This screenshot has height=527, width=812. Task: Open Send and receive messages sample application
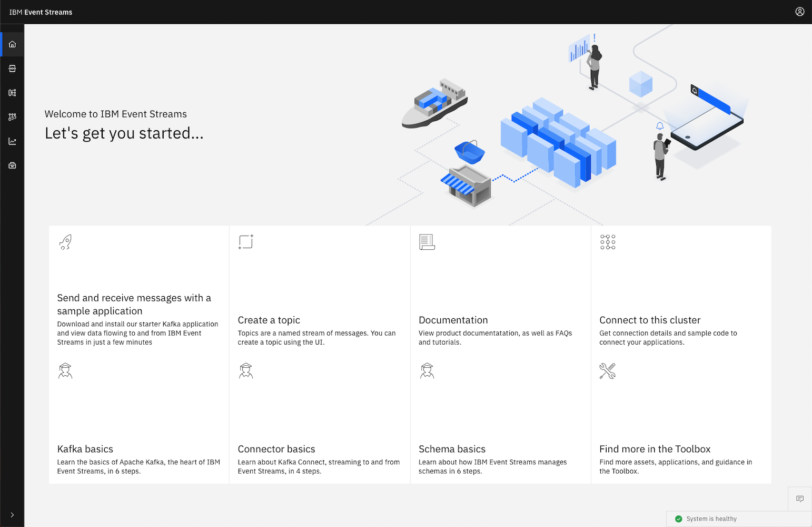tap(134, 305)
